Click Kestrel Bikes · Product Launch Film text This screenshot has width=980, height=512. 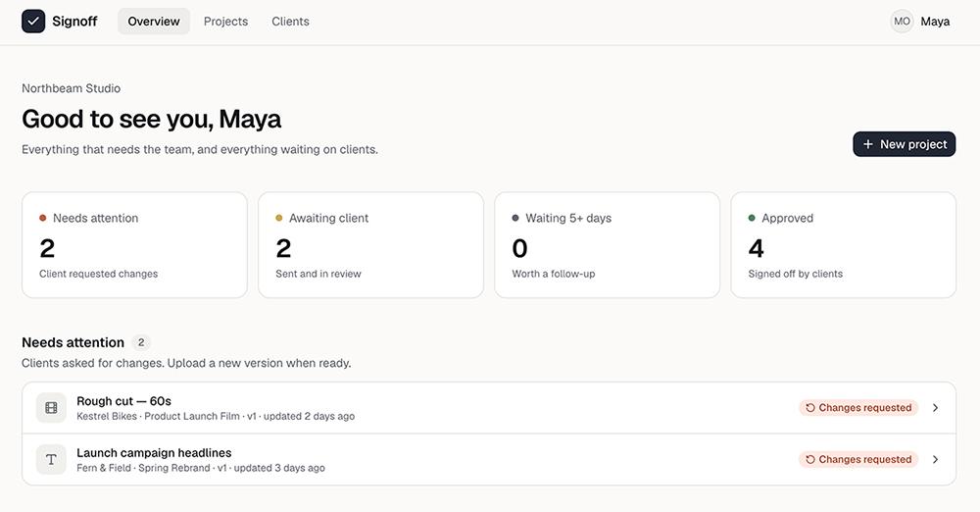158,416
